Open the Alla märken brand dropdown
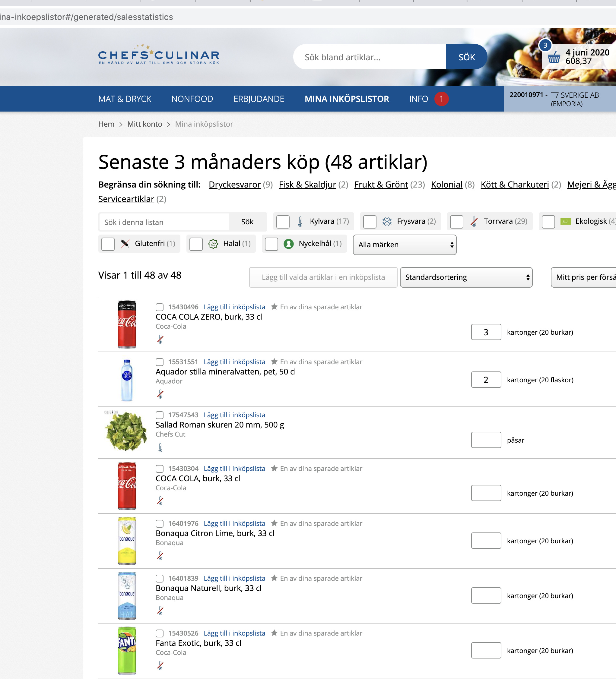 click(405, 245)
